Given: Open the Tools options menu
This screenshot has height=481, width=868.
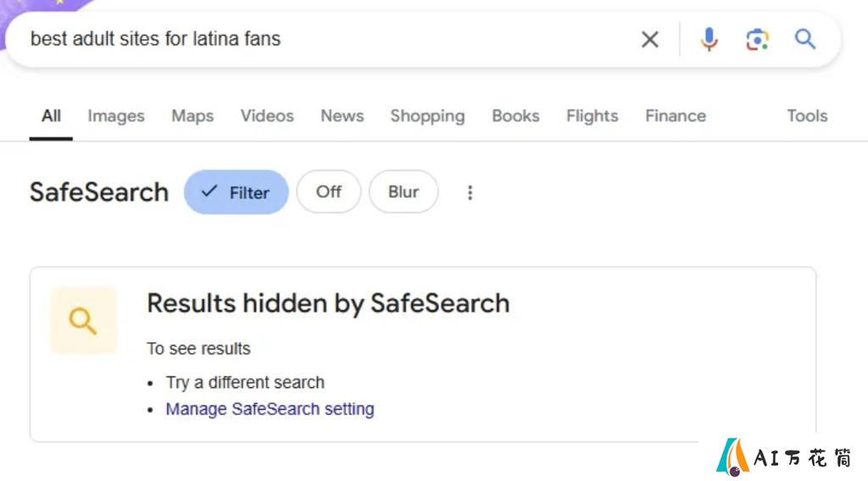Looking at the screenshot, I should [807, 116].
